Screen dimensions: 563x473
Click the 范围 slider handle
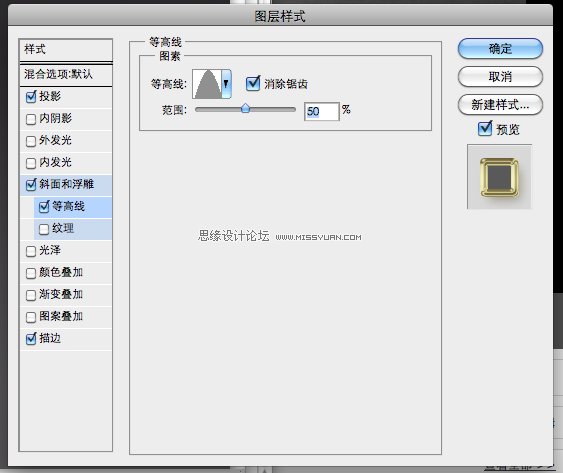pos(246,108)
